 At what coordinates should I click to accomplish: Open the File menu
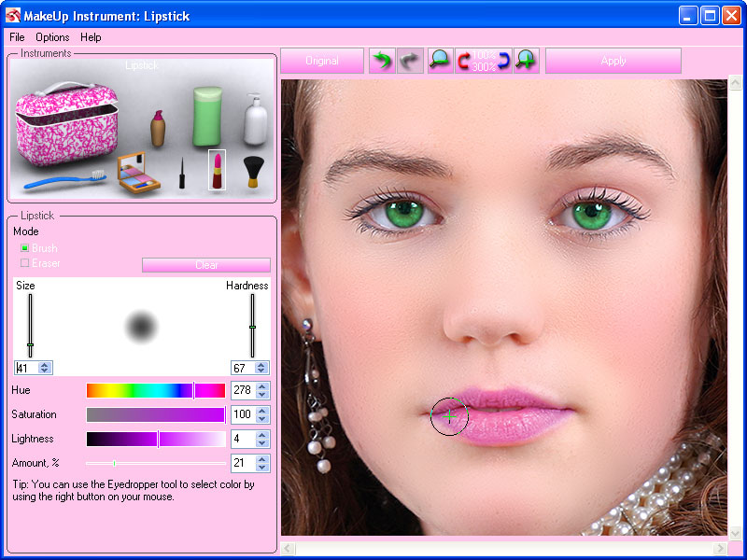pyautogui.click(x=17, y=37)
